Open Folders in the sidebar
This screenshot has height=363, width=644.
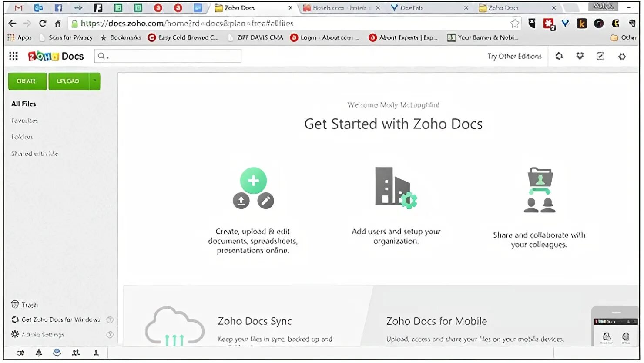point(22,137)
